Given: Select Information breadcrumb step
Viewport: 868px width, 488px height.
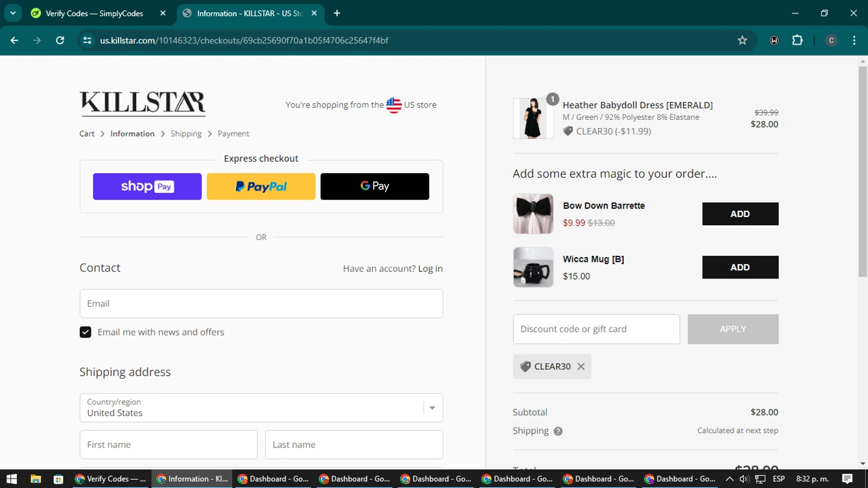Looking at the screenshot, I should pyautogui.click(x=133, y=134).
